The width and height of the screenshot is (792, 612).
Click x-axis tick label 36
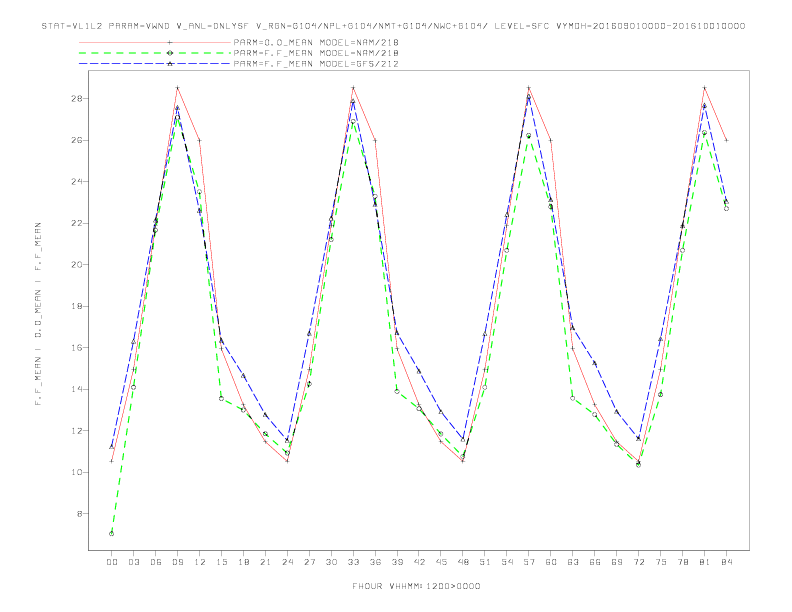(x=375, y=562)
